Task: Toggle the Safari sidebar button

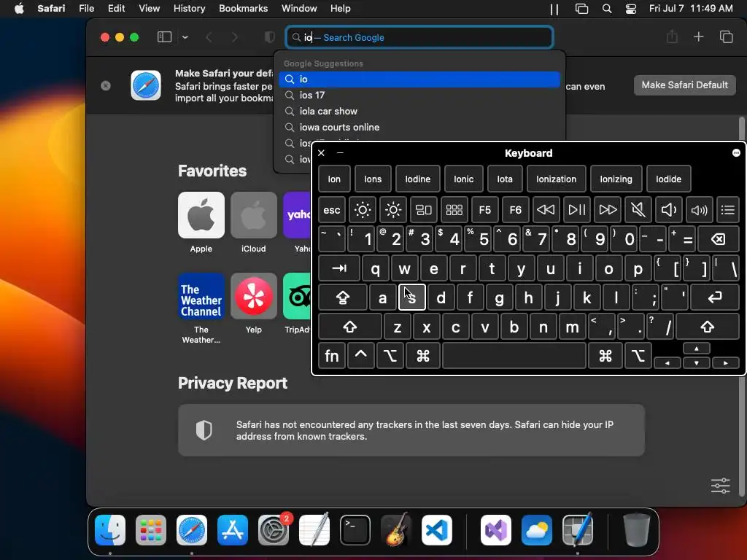Action: point(164,37)
